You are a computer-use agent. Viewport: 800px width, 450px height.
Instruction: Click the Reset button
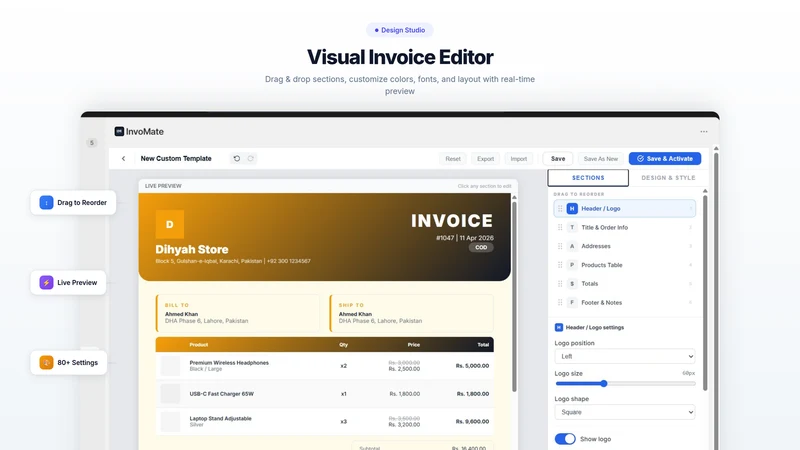(x=453, y=159)
